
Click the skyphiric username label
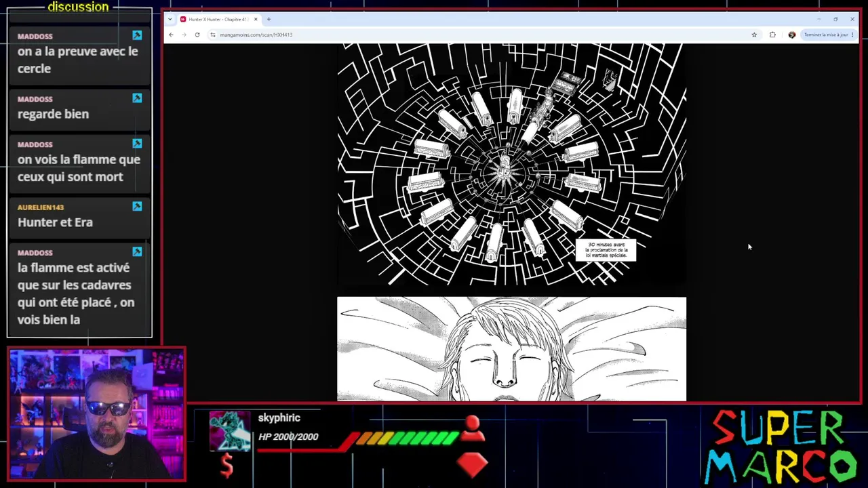279,418
